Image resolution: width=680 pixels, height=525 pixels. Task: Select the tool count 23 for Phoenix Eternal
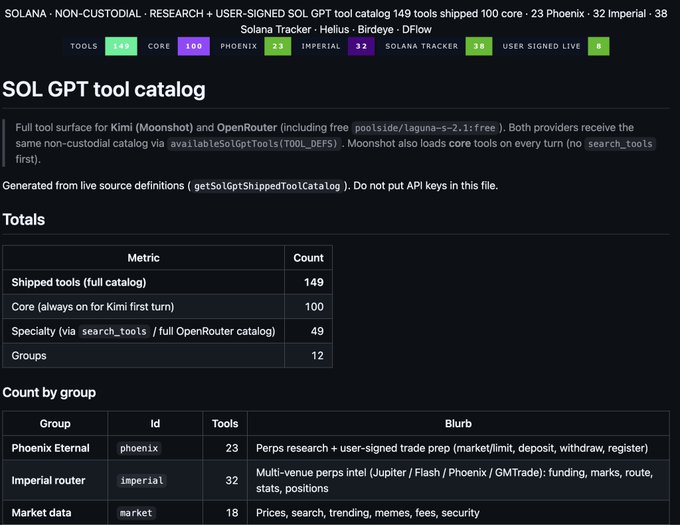(x=232, y=448)
